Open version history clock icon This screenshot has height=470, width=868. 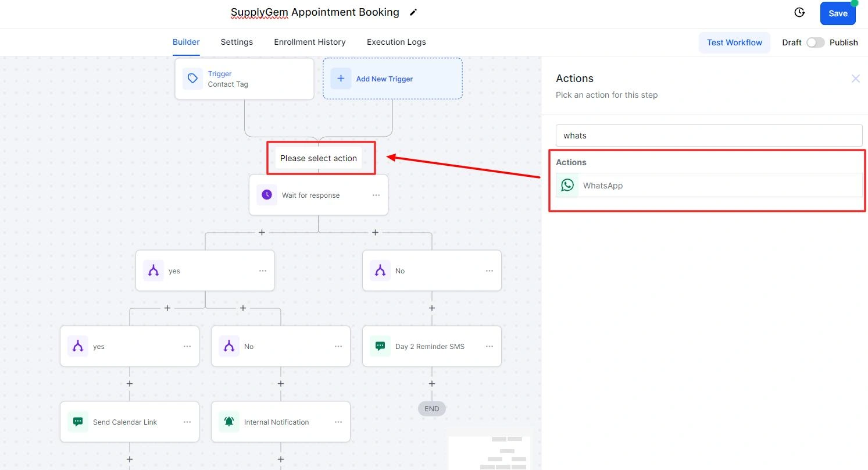(799, 12)
